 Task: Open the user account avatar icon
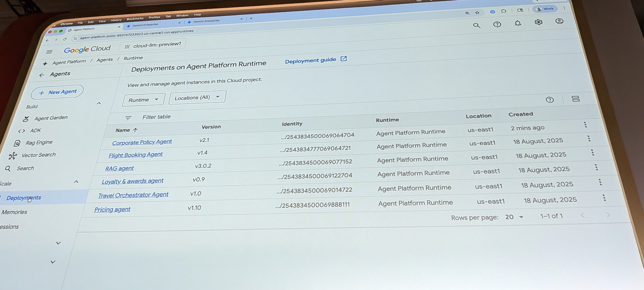(x=559, y=21)
